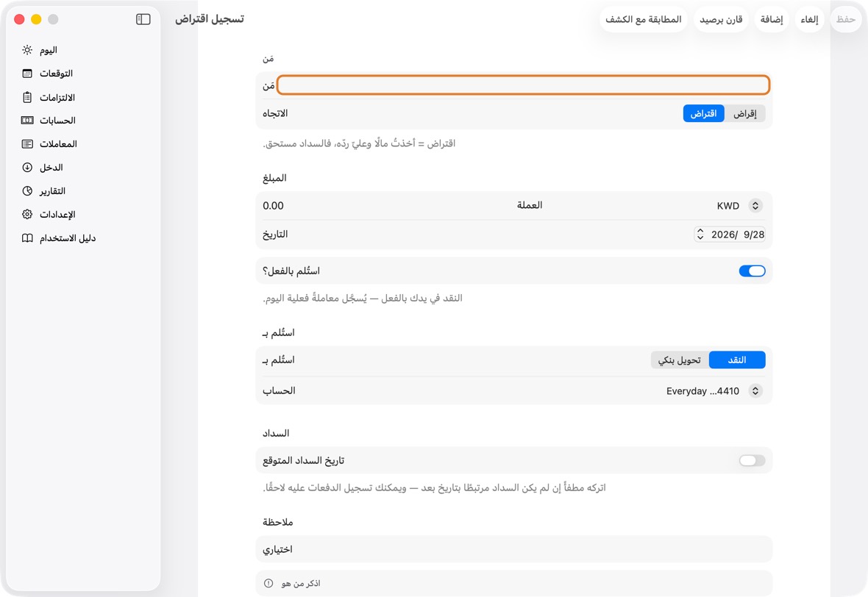The height and width of the screenshot is (597, 868).
Task: Click the banknote icon beside الحسابات
Action: click(27, 120)
